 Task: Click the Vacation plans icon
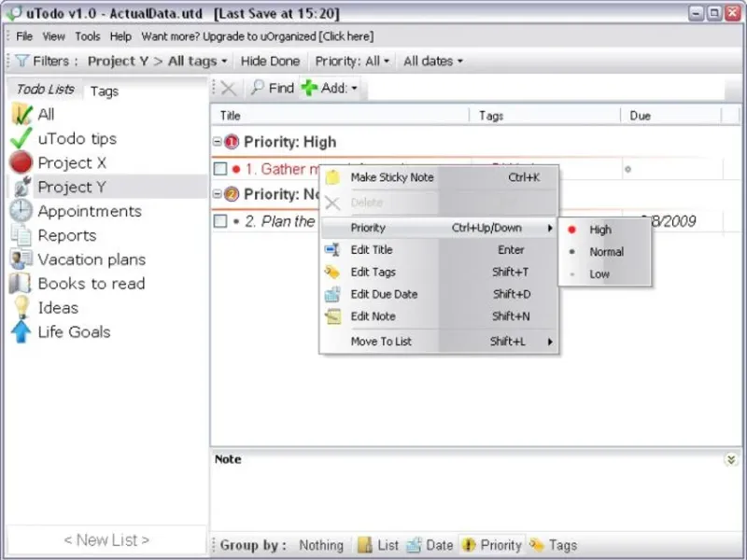coord(21,259)
